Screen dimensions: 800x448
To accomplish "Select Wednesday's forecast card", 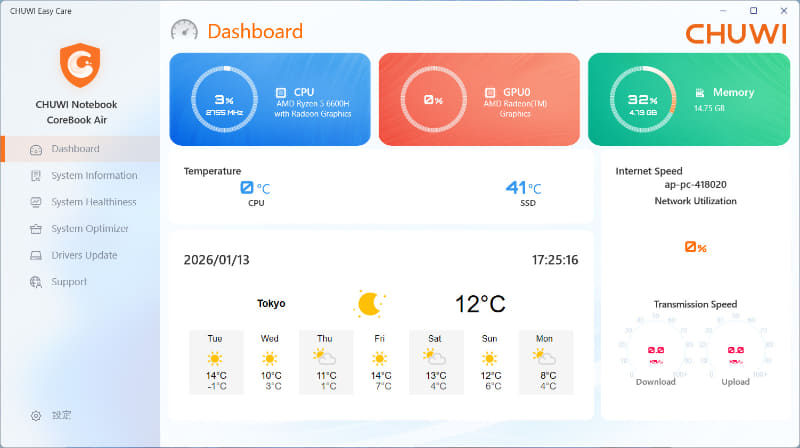I will pyautogui.click(x=271, y=363).
